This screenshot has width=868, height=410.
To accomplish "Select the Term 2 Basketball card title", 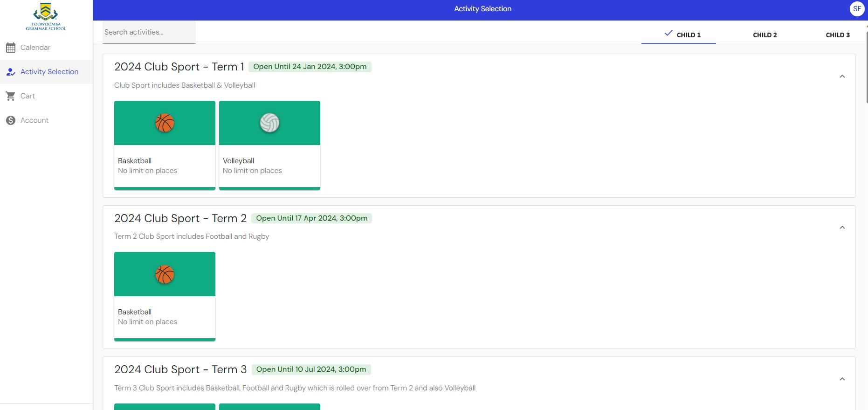I will (135, 312).
